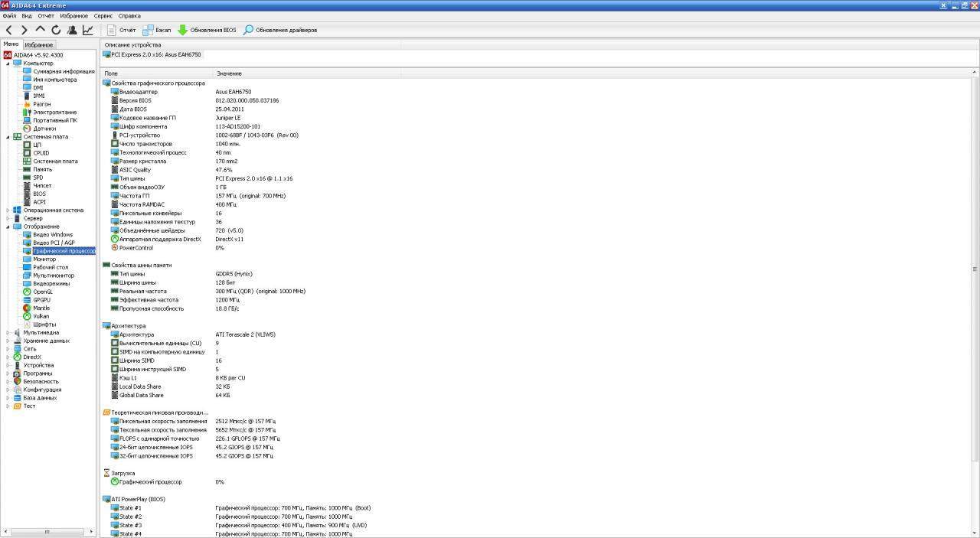Click the person silhouette toolbar icon
Screen dimensions: 980x538
(x=72, y=30)
